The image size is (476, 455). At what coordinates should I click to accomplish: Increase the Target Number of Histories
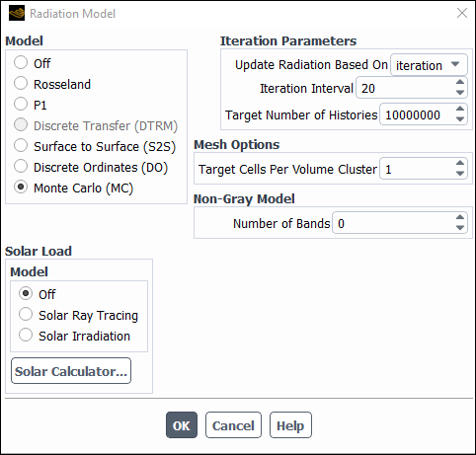pos(460,109)
